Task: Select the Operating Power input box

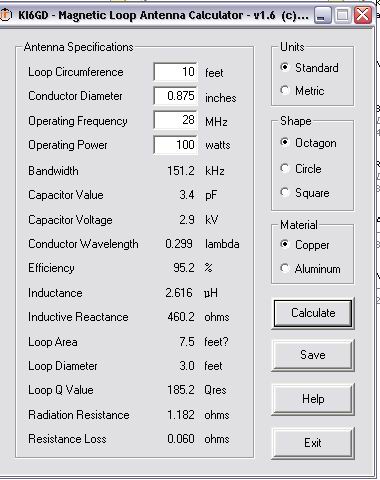Action: 175,145
